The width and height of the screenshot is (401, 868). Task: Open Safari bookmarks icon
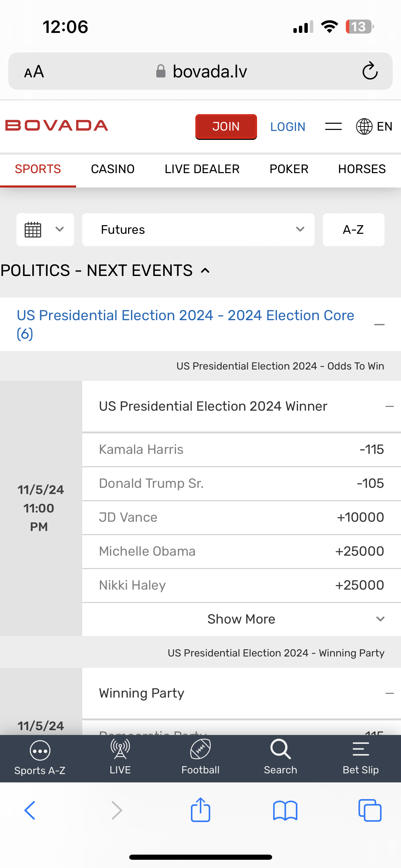285,810
